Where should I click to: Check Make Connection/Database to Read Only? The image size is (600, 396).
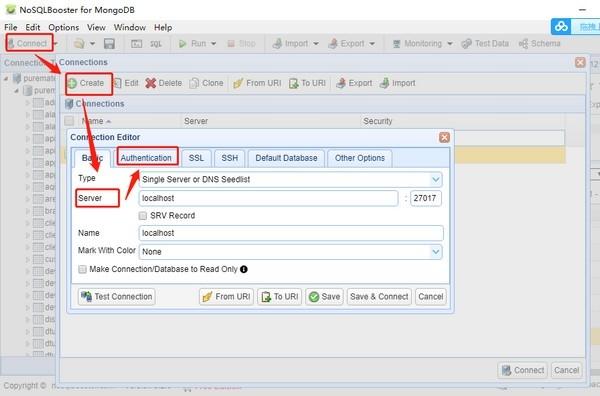[82, 269]
